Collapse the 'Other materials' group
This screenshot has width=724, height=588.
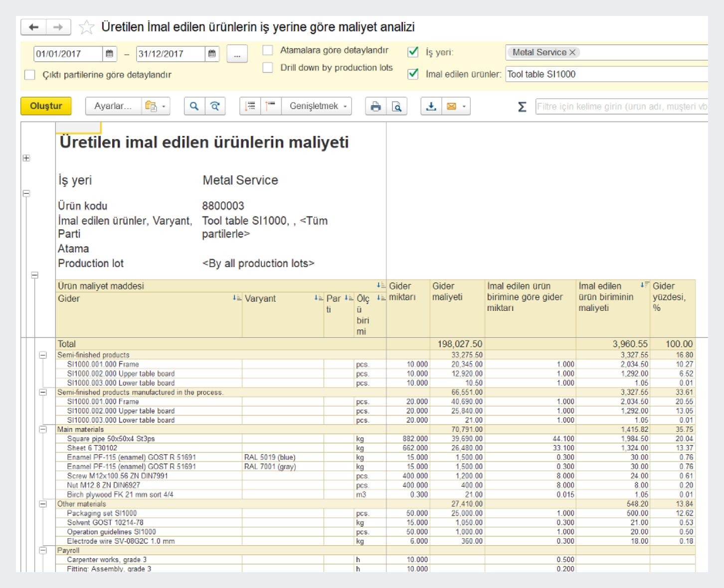pos(43,504)
